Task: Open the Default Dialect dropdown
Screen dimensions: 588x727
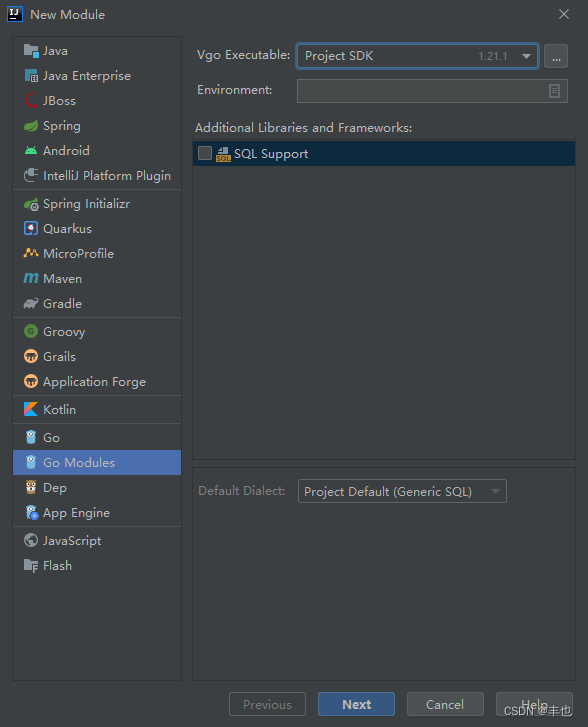Action: click(402, 491)
